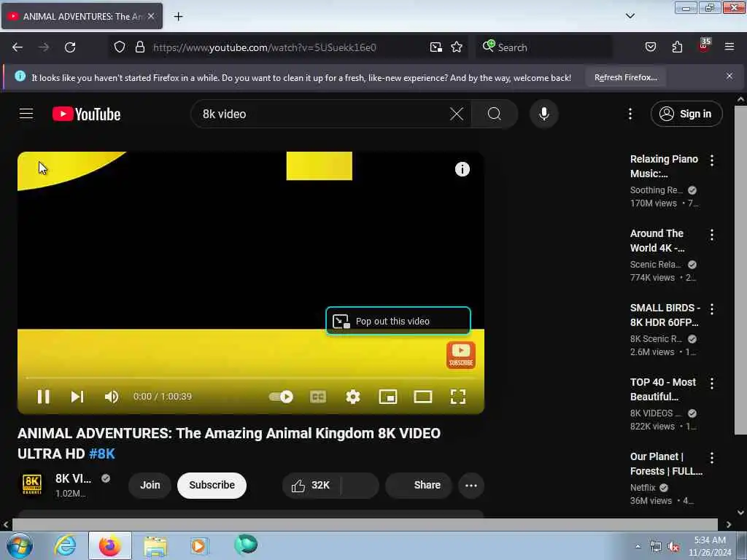The height and width of the screenshot is (560, 747).
Task: Open SMALL BIRDS 8K HDR video
Action: point(665,315)
